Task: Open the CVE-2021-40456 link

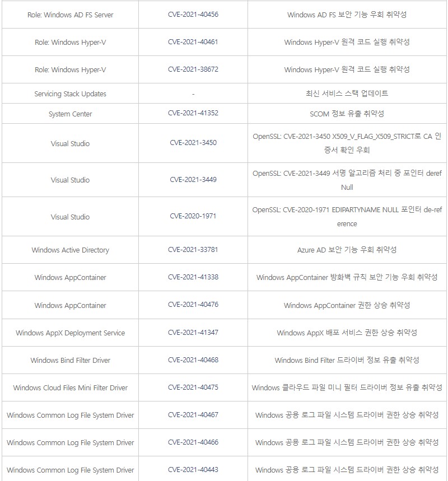Action: (193, 14)
